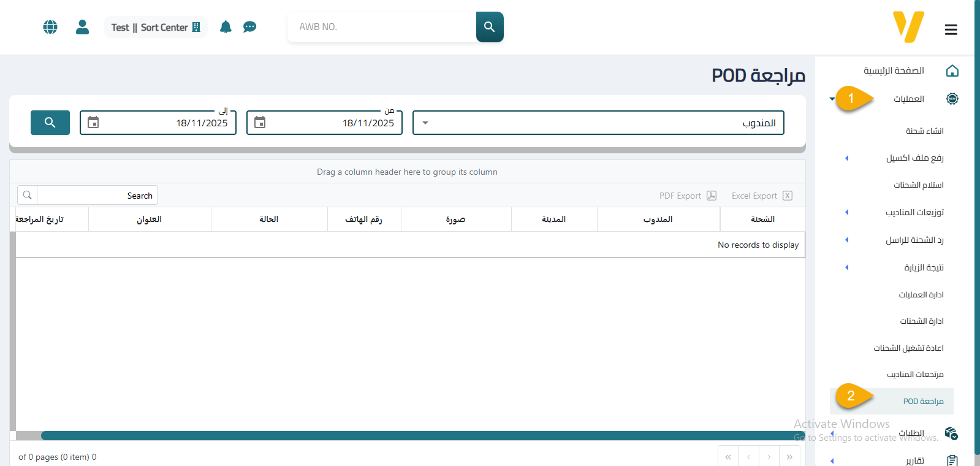
Task: Click the teal filter search button
Action: pos(50,123)
